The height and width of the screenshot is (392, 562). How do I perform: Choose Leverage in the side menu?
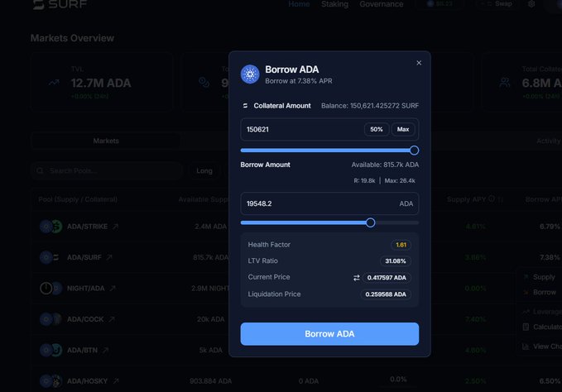click(542, 312)
